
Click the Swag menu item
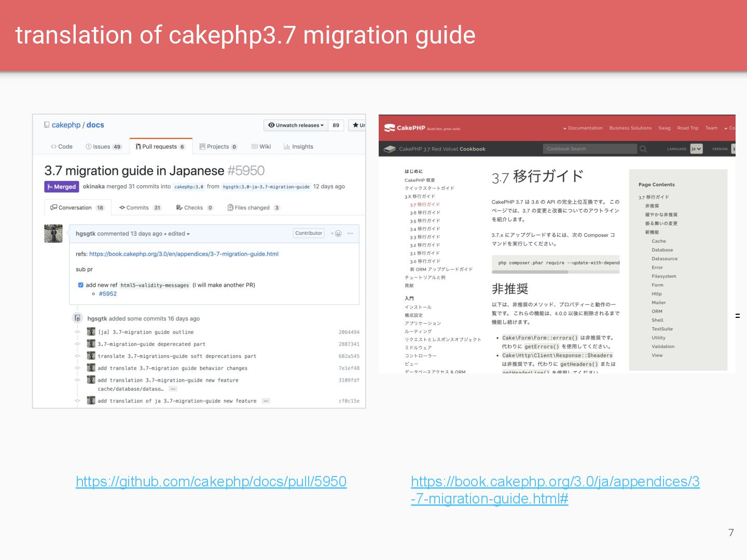[665, 128]
